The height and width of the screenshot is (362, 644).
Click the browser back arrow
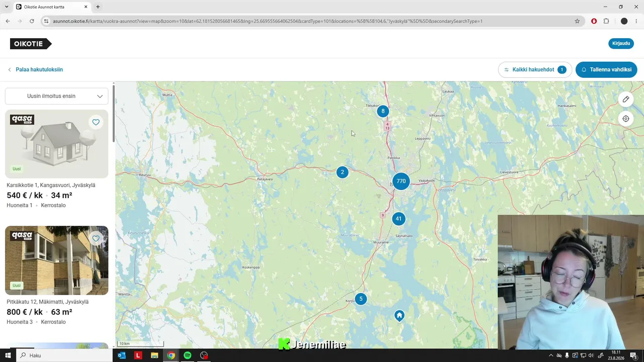point(8,21)
